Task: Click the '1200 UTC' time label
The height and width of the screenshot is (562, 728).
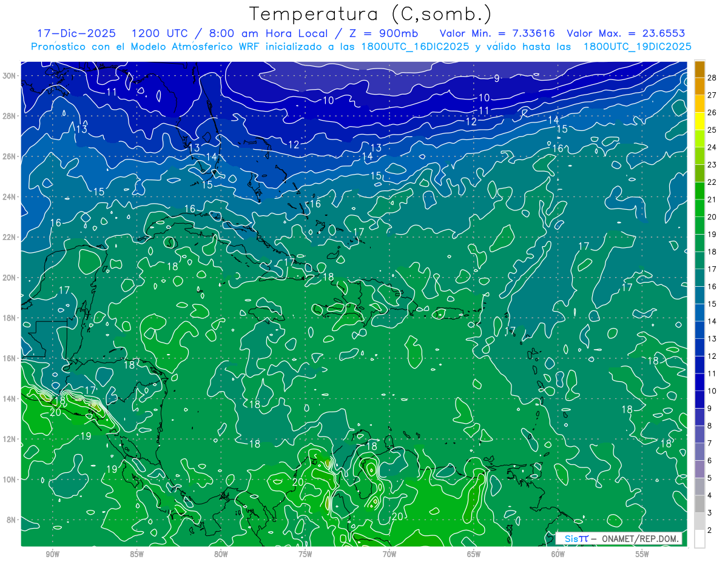Action: coord(160,33)
